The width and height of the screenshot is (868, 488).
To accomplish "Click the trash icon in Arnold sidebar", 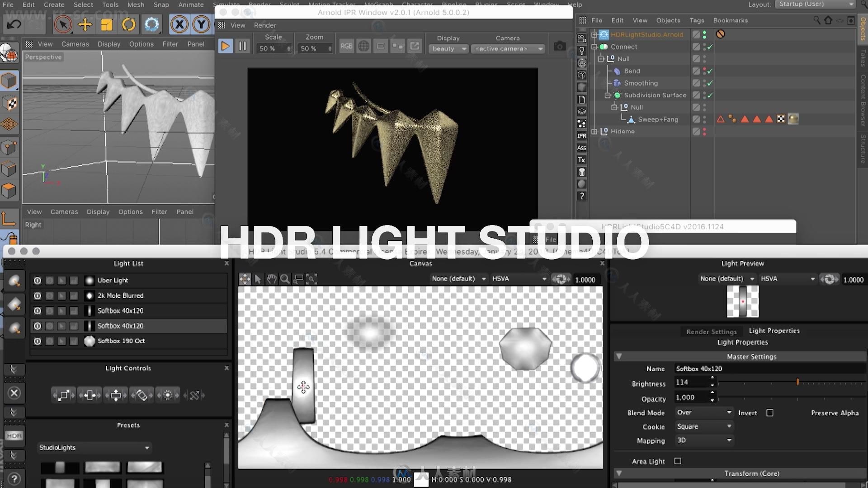I will [x=582, y=172].
